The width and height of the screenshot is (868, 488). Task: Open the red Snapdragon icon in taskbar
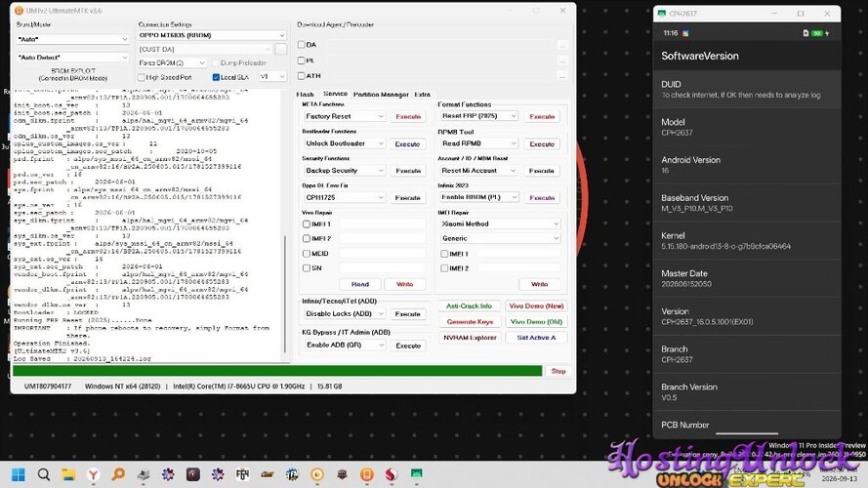(x=392, y=474)
